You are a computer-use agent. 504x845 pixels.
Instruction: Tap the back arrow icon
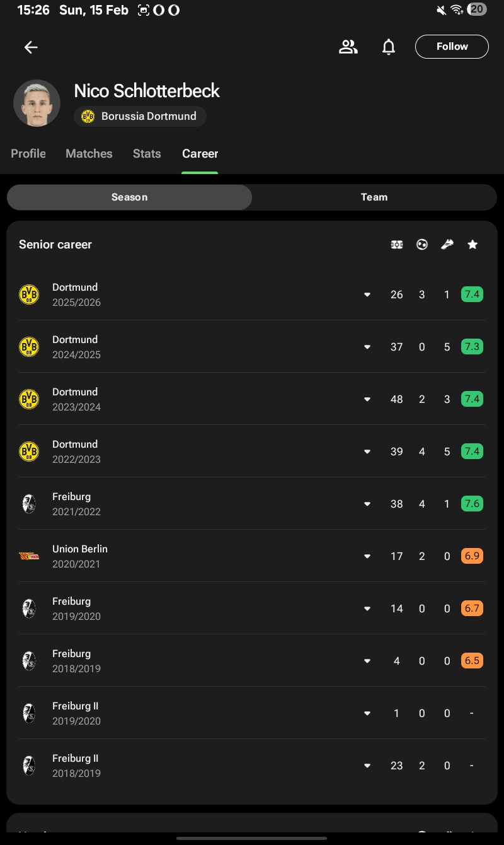(x=31, y=47)
